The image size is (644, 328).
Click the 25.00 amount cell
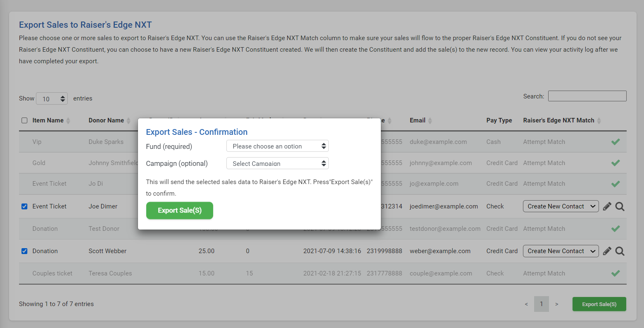tap(207, 251)
